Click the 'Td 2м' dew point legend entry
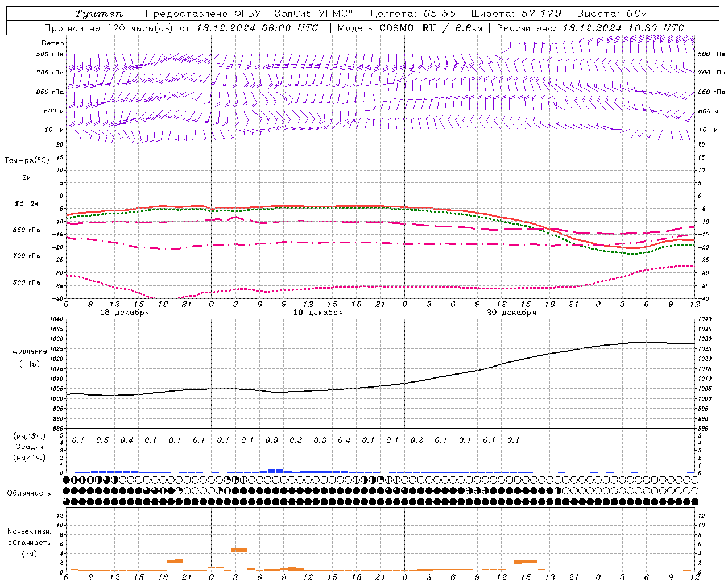The image size is (728, 582). tap(27, 203)
